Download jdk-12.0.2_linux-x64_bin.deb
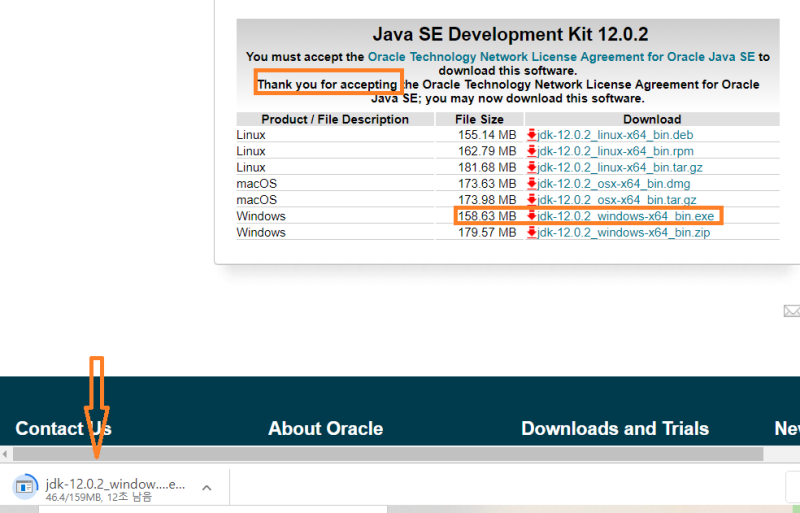The height and width of the screenshot is (513, 800). click(615, 134)
